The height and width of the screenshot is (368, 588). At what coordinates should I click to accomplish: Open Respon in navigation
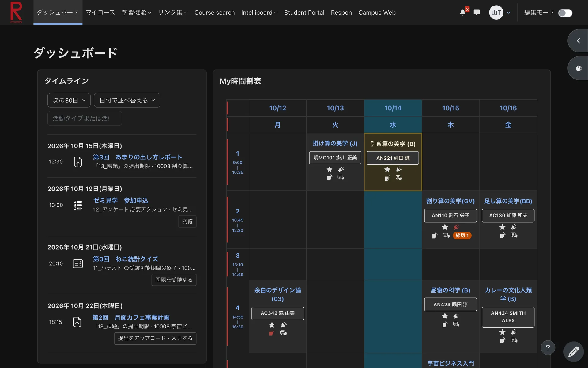(x=341, y=13)
